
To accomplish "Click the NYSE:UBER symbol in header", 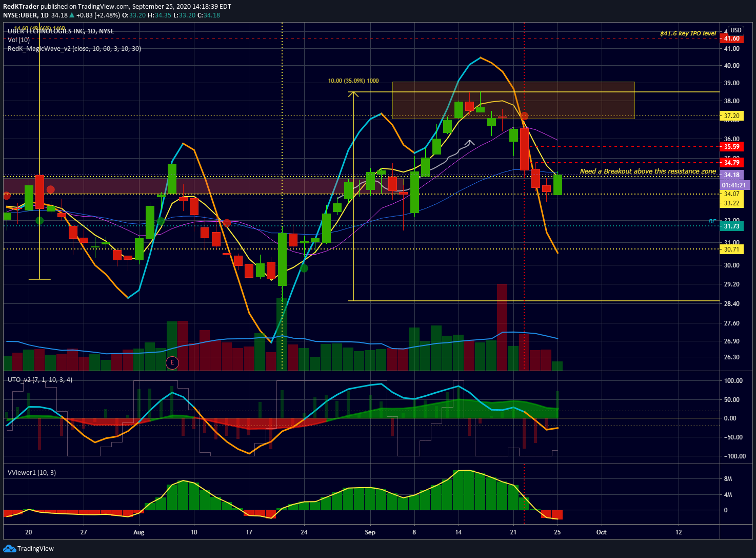I will 21,15.
